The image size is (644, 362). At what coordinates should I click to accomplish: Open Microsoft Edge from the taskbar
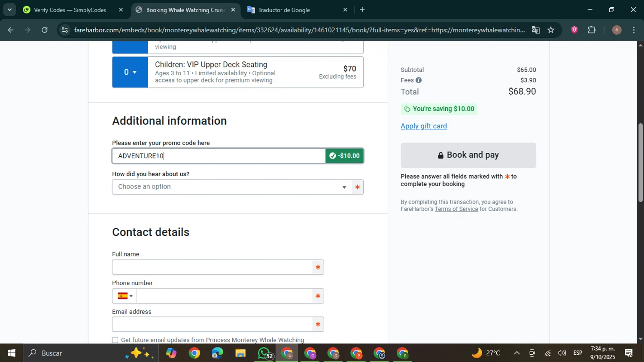[x=217, y=353]
